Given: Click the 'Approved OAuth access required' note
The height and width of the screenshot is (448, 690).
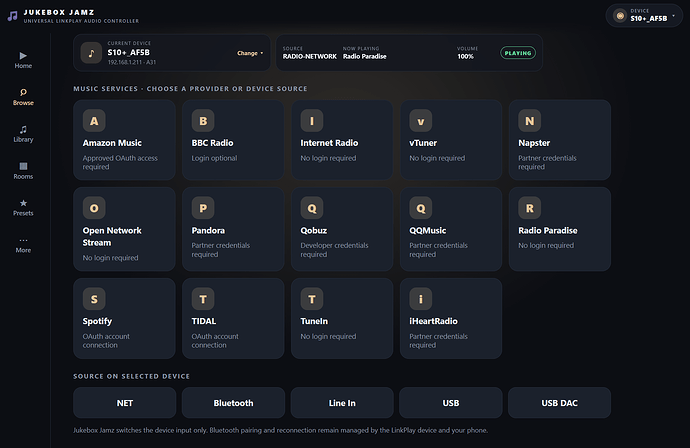Looking at the screenshot, I should tap(120, 162).
